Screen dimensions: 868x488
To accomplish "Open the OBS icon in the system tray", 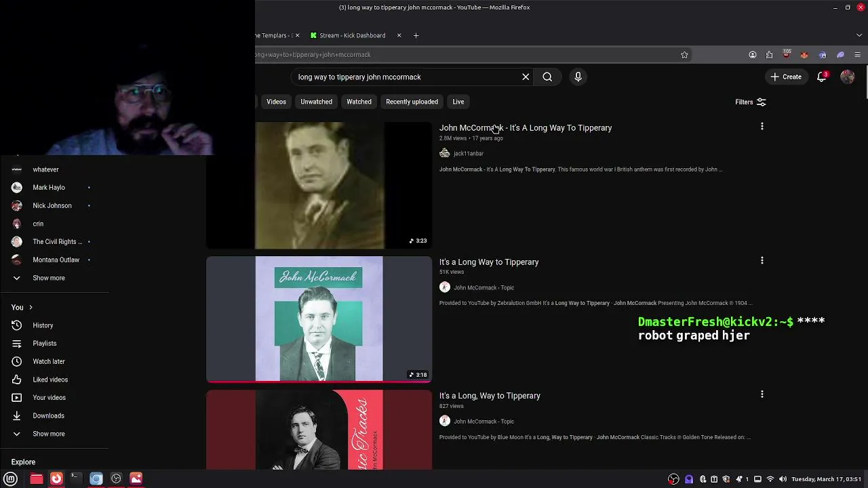I will coord(673,479).
